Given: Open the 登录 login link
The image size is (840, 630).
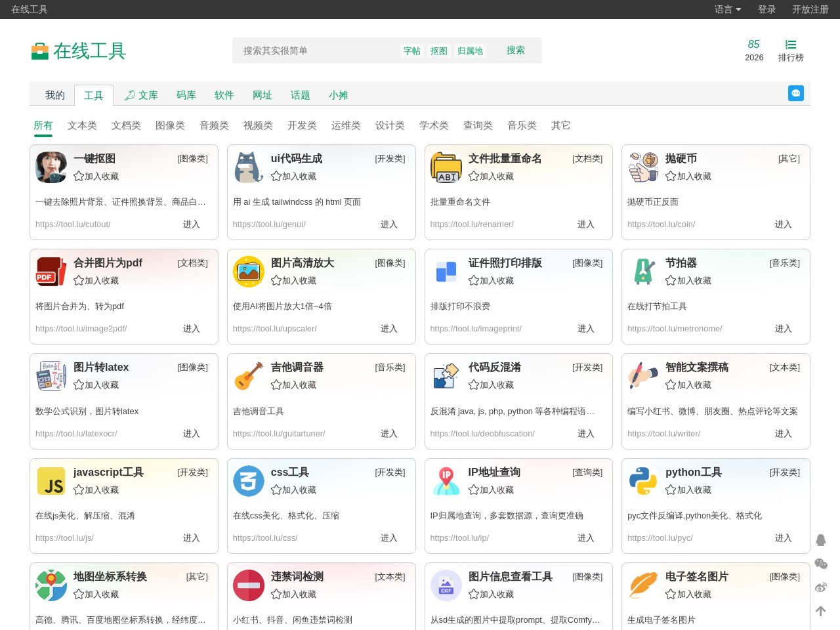Looking at the screenshot, I should (x=766, y=9).
